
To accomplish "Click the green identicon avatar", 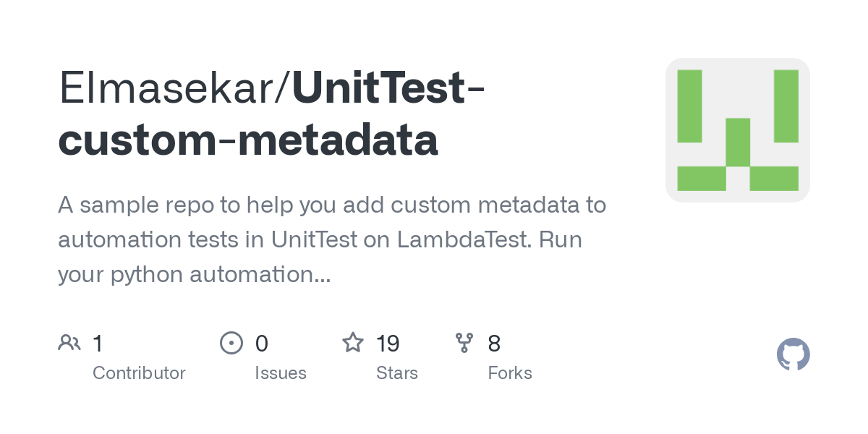I will pyautogui.click(x=737, y=130).
